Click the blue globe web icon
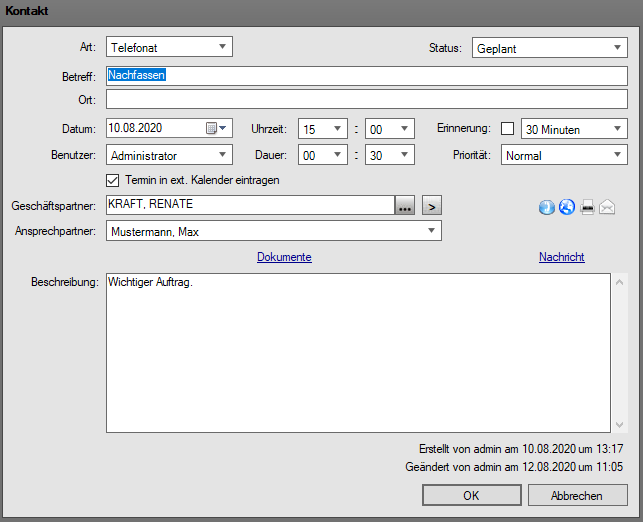 [x=566, y=207]
